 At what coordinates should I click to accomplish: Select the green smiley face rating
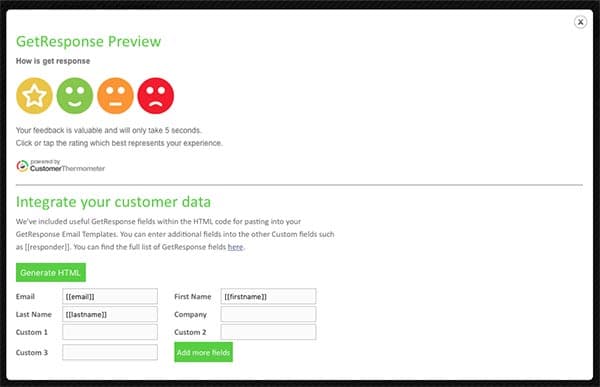(75, 96)
